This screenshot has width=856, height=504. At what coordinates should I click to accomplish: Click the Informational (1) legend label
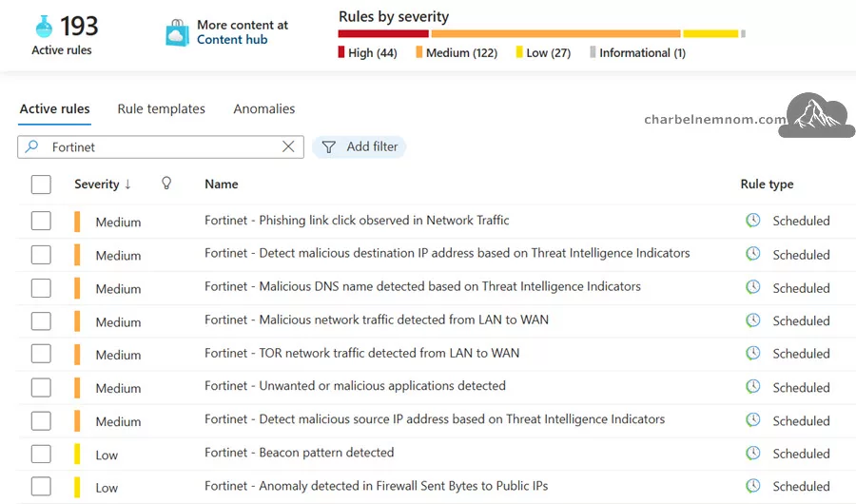pos(642,53)
